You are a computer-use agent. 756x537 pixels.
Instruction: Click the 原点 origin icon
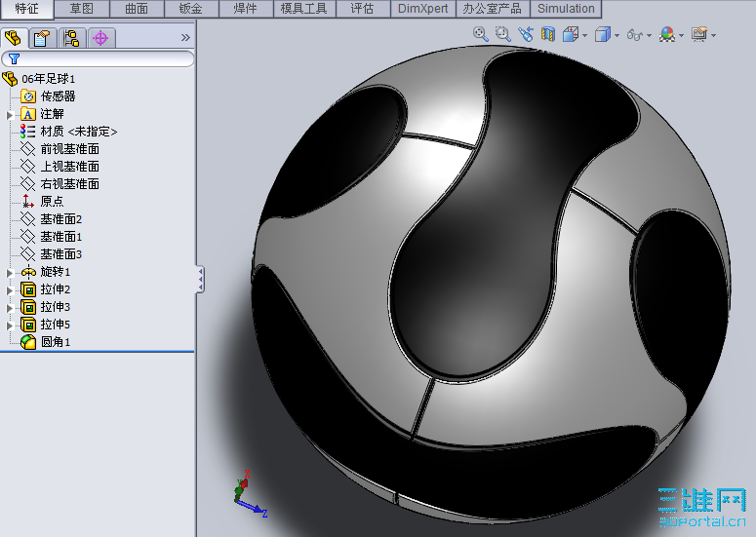(x=28, y=202)
